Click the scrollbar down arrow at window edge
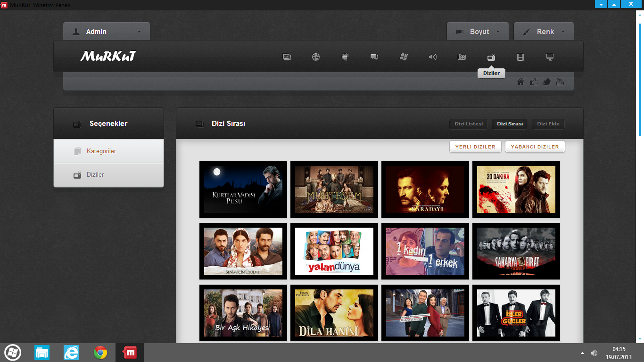Viewport: 644px width, 362px height. (x=640, y=339)
